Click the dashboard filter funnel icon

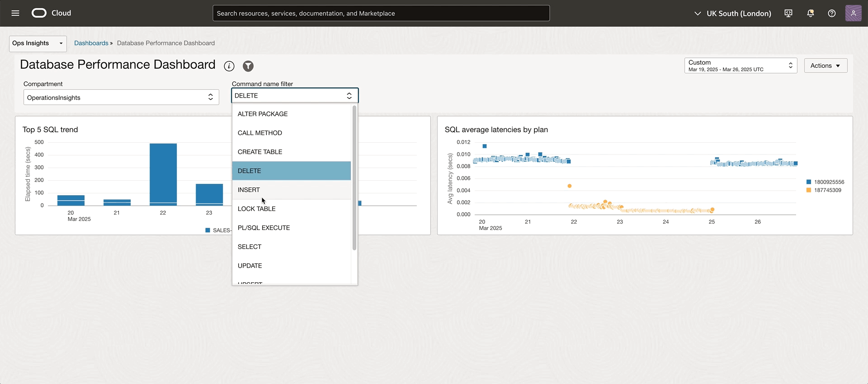coord(248,66)
